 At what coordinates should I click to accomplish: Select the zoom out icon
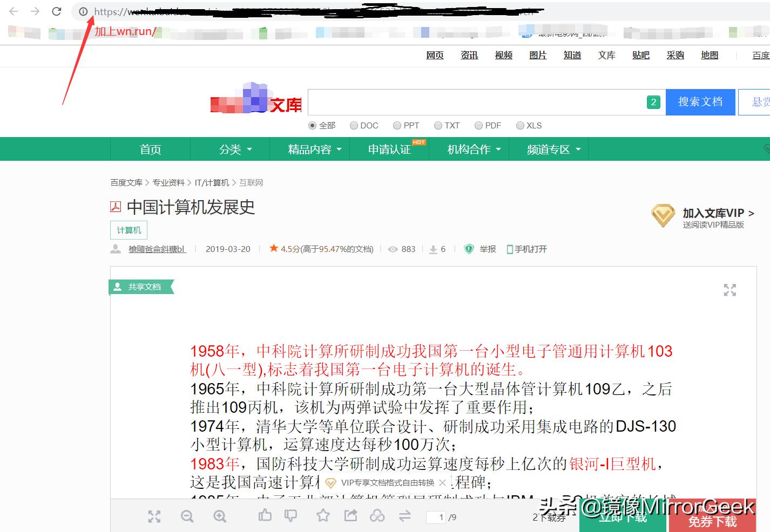[187, 516]
